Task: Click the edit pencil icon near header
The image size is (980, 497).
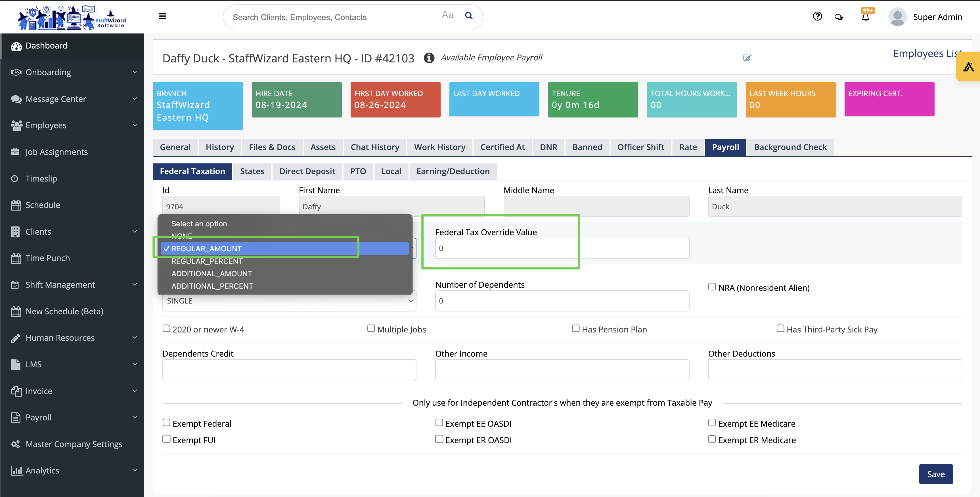Action: [x=747, y=58]
